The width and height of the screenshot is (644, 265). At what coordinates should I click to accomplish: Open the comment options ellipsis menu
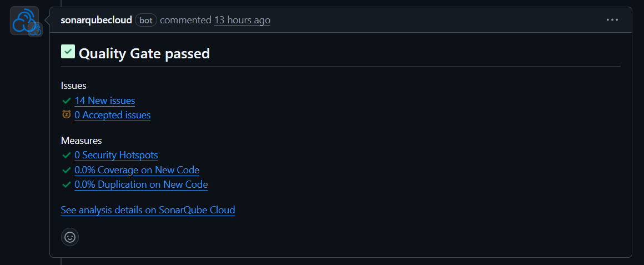coord(612,20)
